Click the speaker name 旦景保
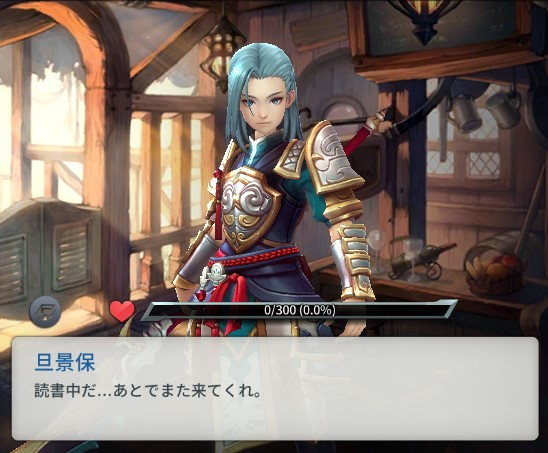548x453 pixels. 65,362
